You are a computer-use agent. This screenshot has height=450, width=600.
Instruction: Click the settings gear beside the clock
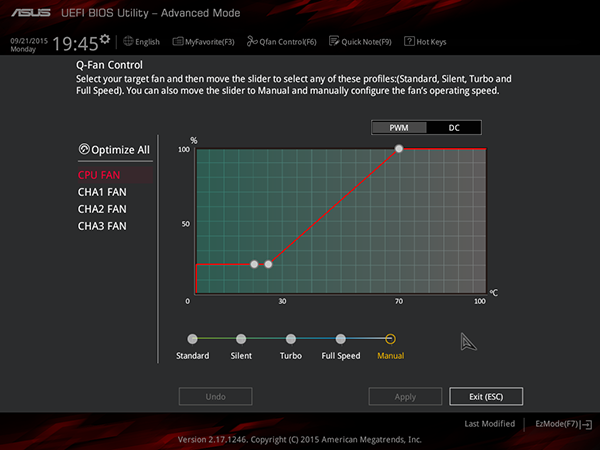point(105,39)
